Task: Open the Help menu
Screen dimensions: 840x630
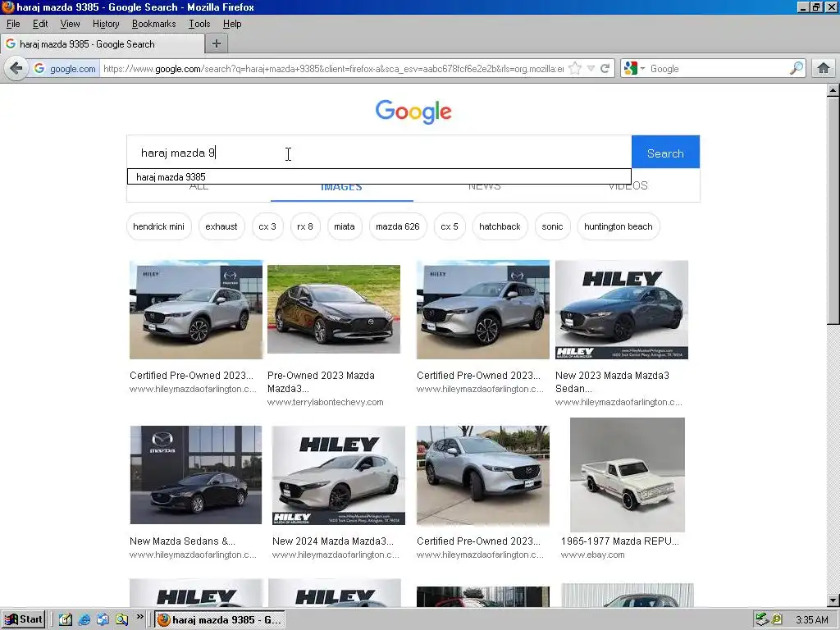Action: click(232, 24)
